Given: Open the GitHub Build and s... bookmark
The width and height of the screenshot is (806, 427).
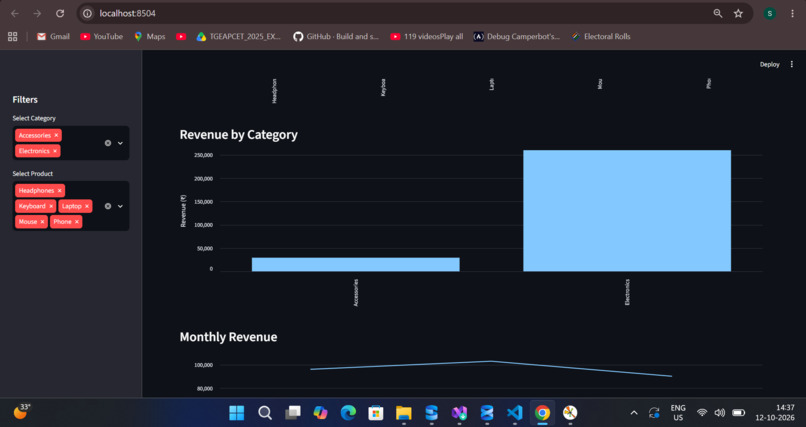Looking at the screenshot, I should click(x=336, y=36).
